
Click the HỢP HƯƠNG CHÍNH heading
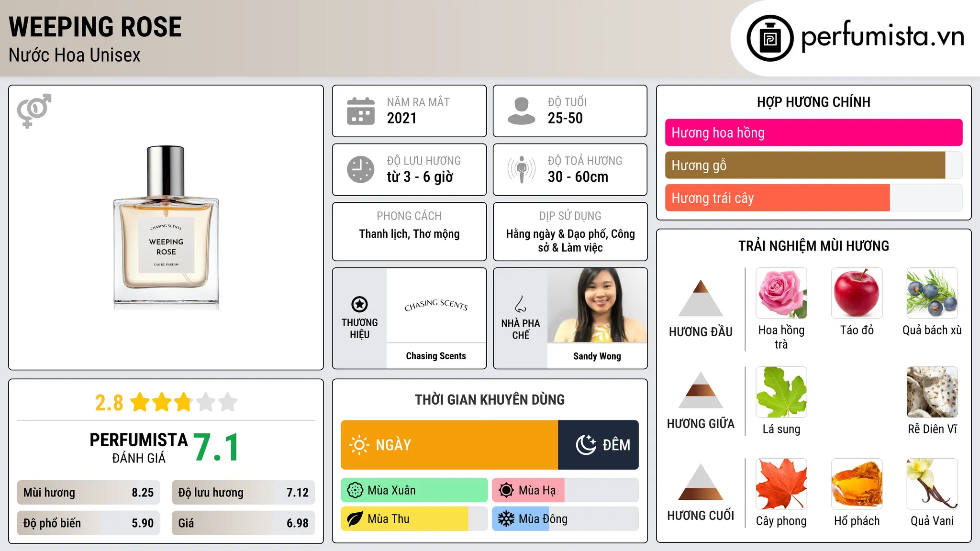point(813,102)
